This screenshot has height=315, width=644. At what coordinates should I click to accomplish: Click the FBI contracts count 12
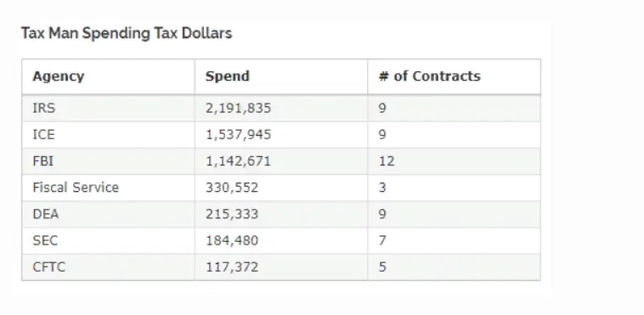click(387, 161)
